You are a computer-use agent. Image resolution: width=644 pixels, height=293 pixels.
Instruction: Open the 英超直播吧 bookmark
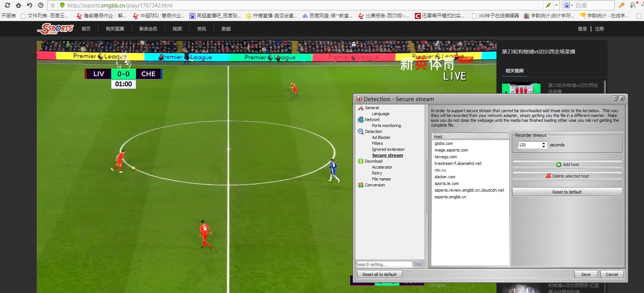click(x=215, y=16)
